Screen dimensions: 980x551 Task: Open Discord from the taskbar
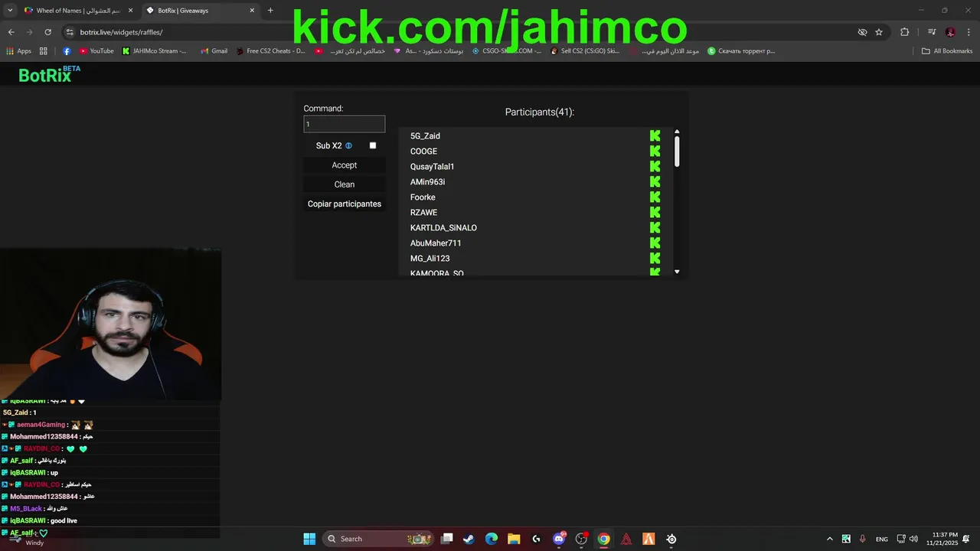tap(559, 539)
